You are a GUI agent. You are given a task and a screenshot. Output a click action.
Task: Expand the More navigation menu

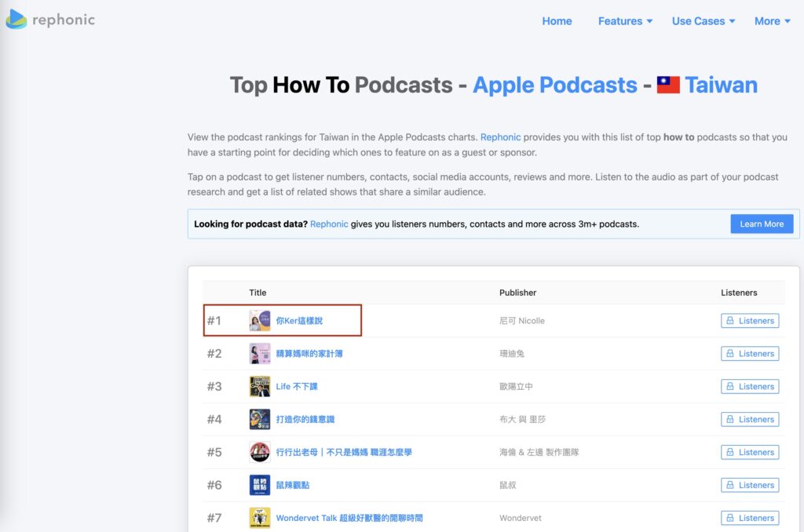click(x=772, y=21)
